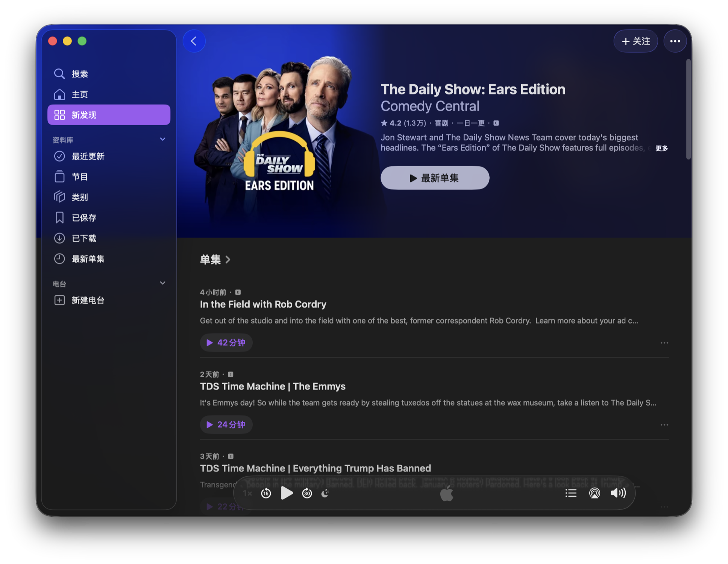Click the Emmys episode description text

(x=428, y=403)
